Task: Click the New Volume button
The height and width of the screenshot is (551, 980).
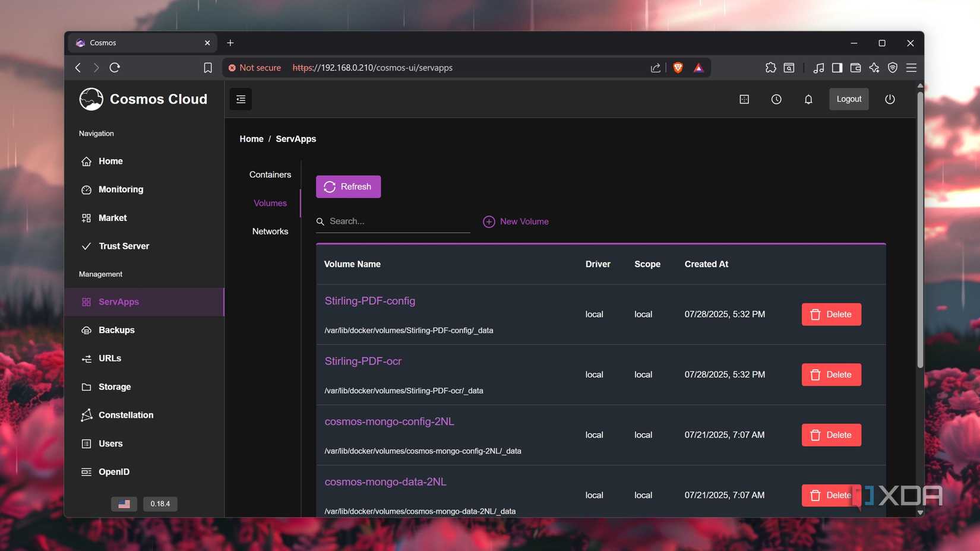Action: 516,221
